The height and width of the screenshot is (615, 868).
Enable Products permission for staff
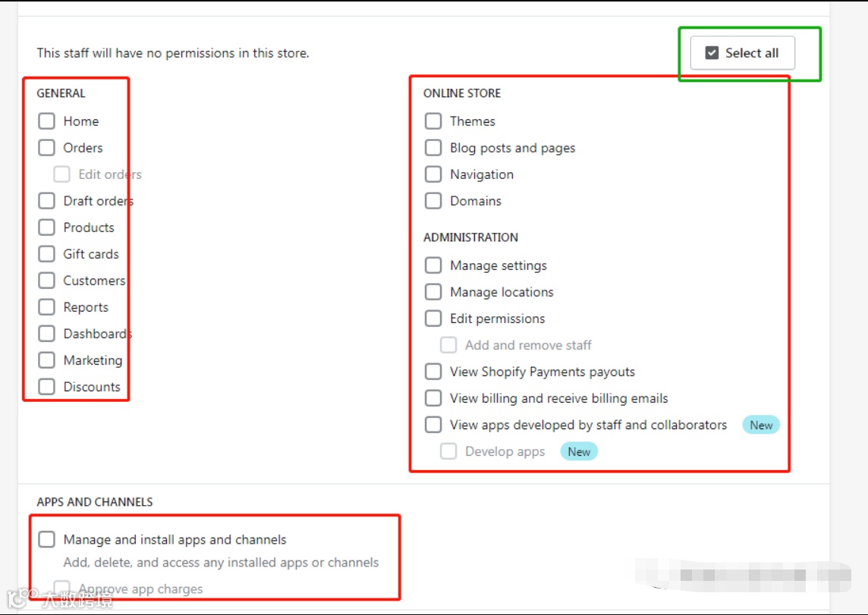point(47,227)
